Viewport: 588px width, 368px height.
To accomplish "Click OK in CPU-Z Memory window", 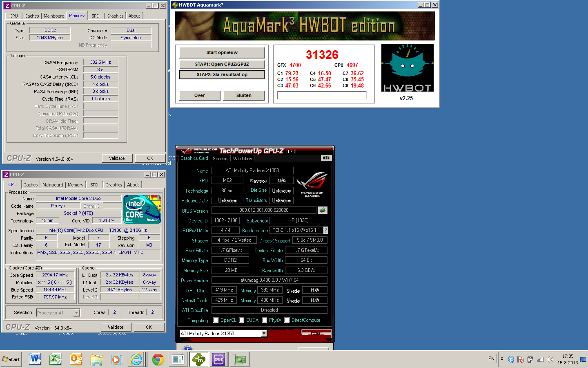I will click(x=150, y=158).
